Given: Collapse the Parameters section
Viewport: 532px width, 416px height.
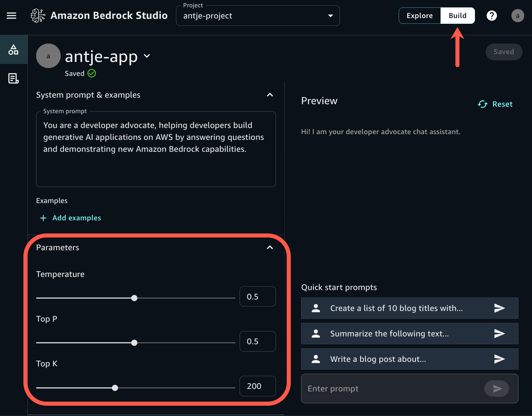Looking at the screenshot, I should click(x=270, y=248).
